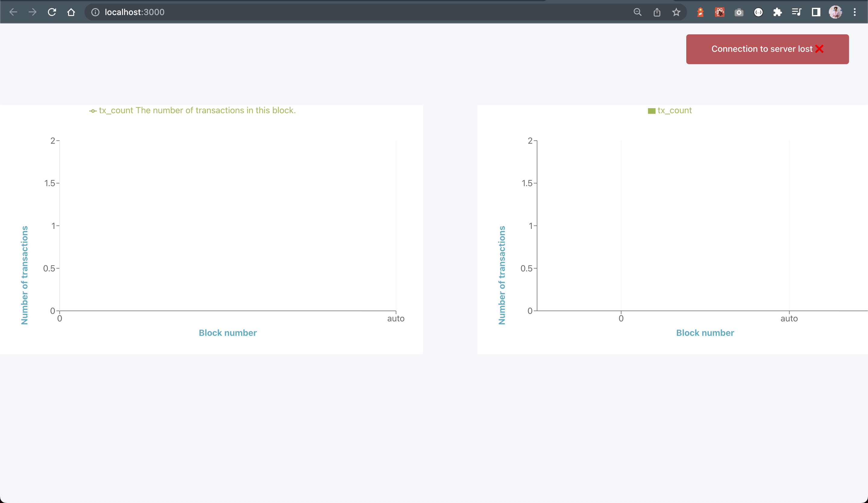The image size is (868, 503).
Task: Open the site information panel
Action: (95, 12)
